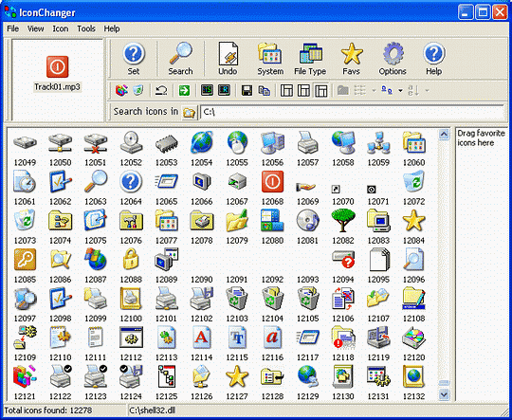Viewport: 512px width, 420px height.
Task: Click the icon list scroll down arrow
Action: tap(444, 394)
